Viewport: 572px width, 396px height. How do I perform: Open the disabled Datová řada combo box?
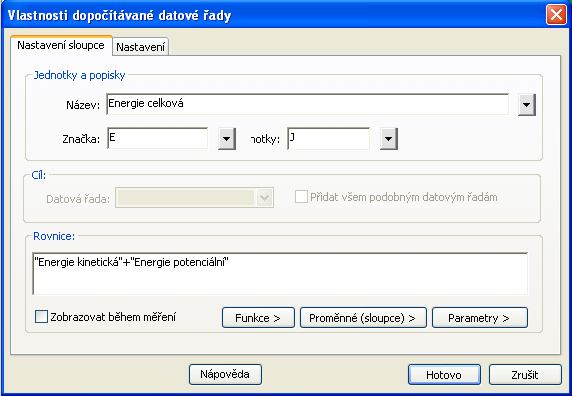[x=194, y=198]
